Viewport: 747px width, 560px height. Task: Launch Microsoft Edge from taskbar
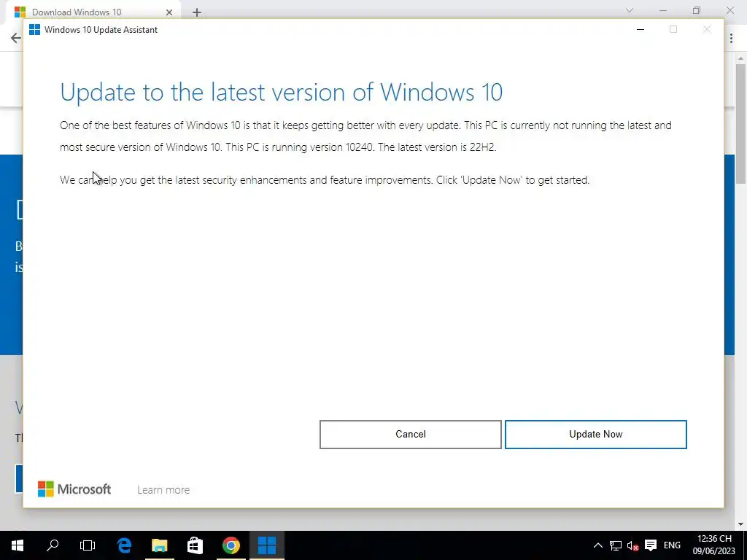point(124,545)
